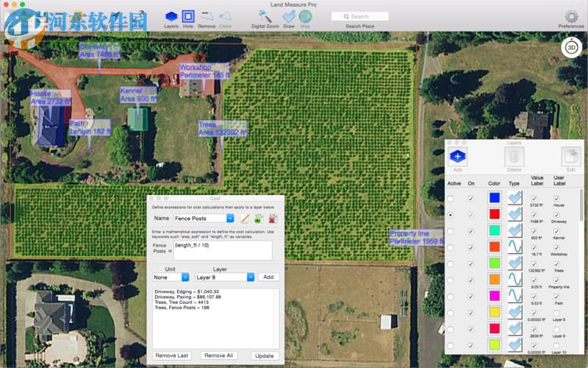Click the Path Length map label
588x368 pixels.
[x=90, y=127]
